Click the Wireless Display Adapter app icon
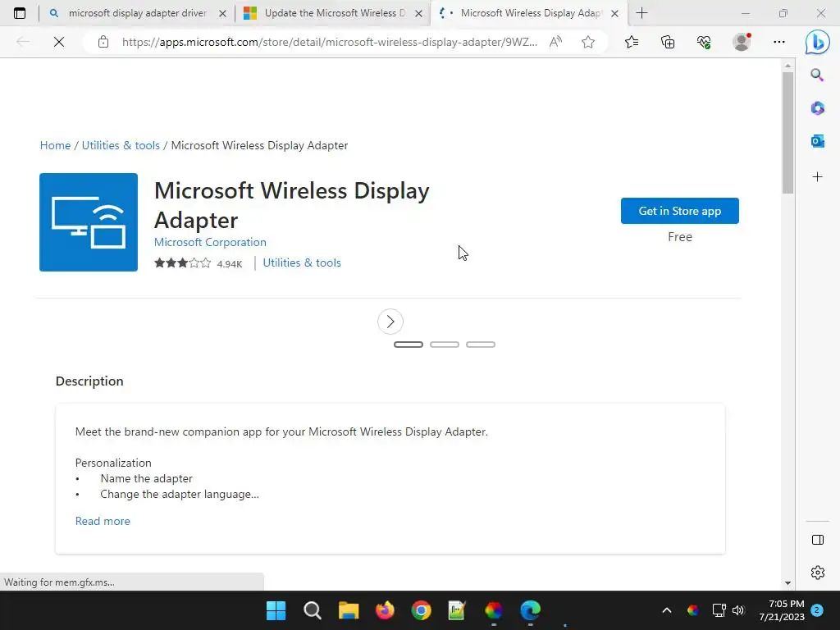 tap(89, 222)
